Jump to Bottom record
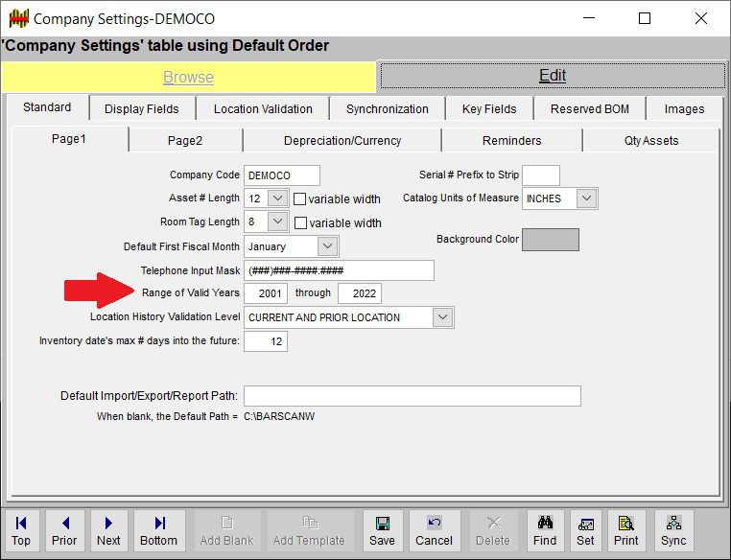The height and width of the screenshot is (560, 731). point(159,530)
